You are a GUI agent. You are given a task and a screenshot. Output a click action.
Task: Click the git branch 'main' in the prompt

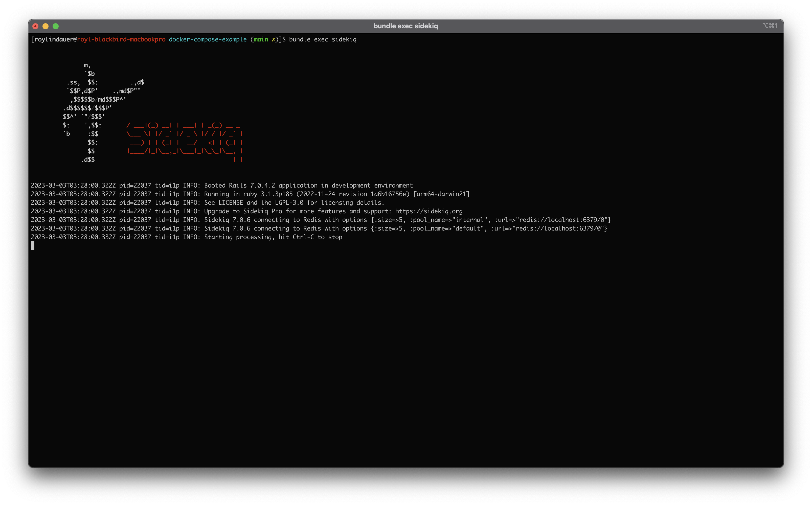(x=261, y=39)
